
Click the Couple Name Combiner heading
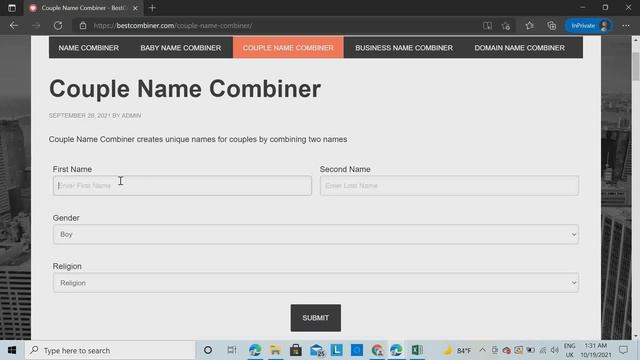(185, 89)
